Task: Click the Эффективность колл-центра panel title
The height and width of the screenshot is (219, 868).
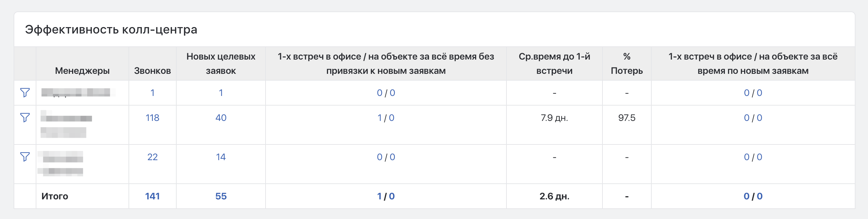Action: (x=111, y=29)
